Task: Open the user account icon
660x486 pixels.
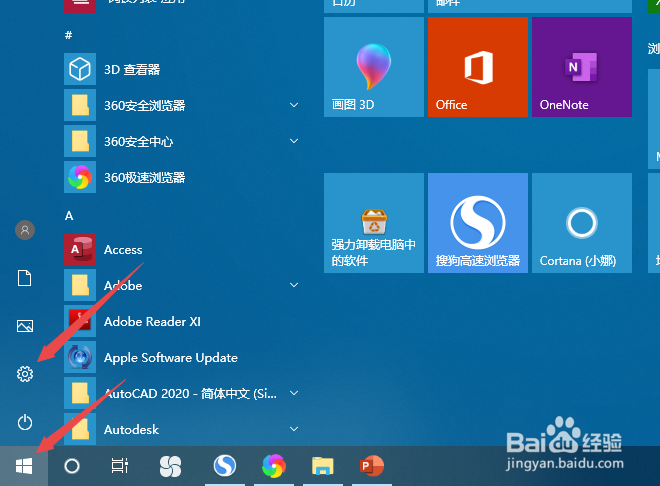Action: tap(25, 230)
